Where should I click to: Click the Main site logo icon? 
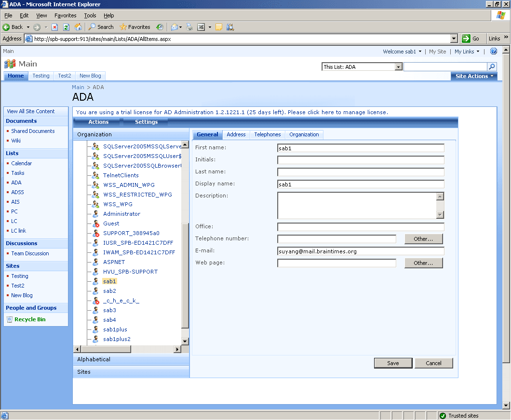click(x=10, y=64)
